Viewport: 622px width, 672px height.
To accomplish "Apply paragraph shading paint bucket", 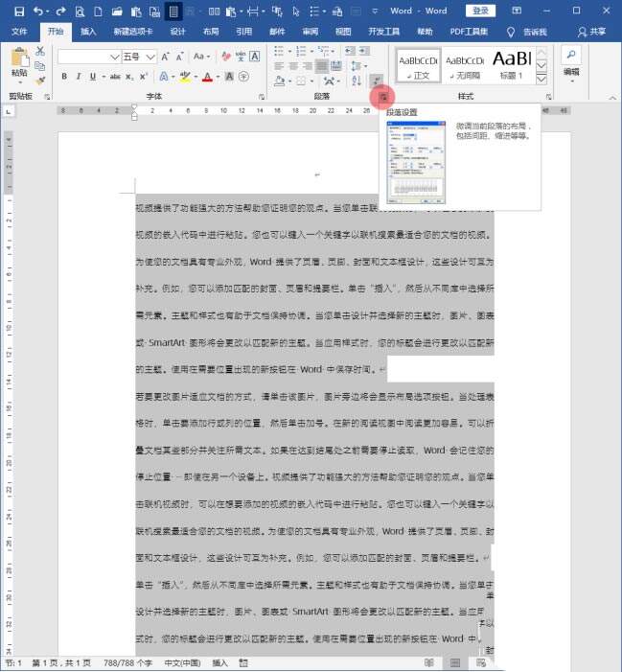I will pyautogui.click(x=279, y=81).
